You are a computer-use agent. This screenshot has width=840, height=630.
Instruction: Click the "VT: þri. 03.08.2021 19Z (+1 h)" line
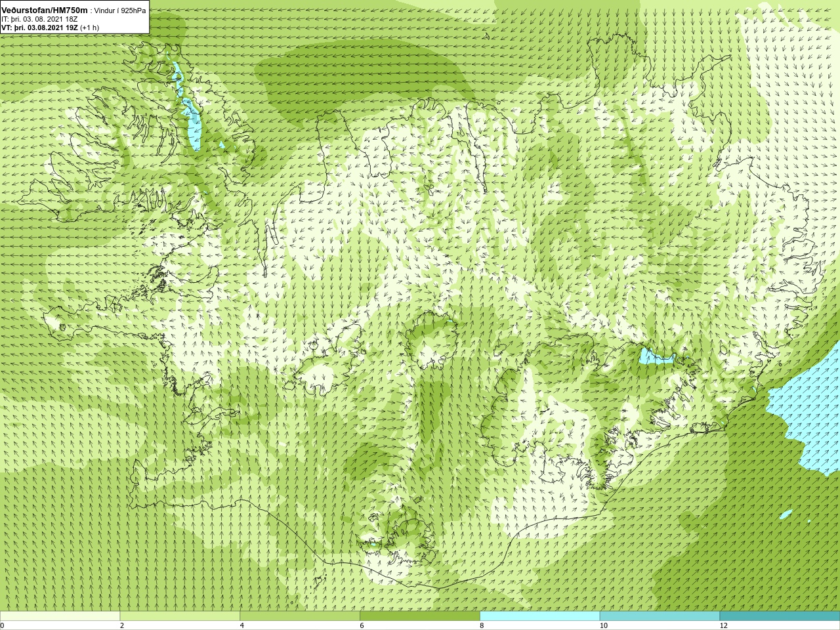tap(50, 28)
